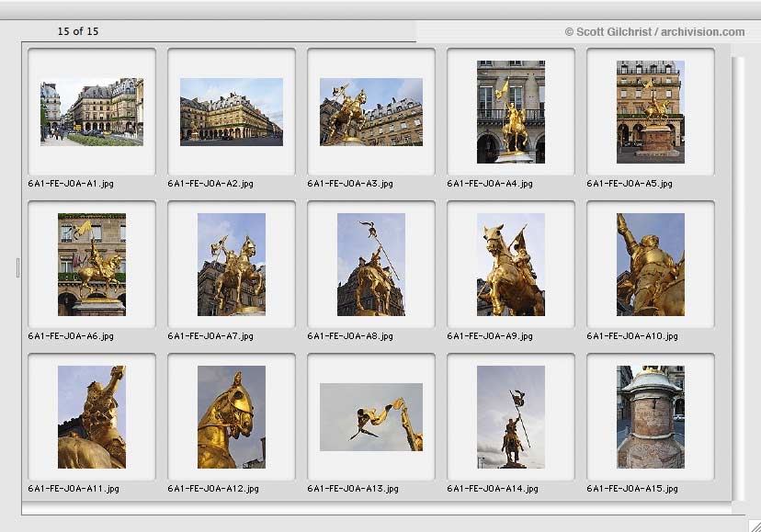Select thumbnail 6A1-FE-JOA-A1.jpg street view
The height and width of the screenshot is (532, 761).
click(x=92, y=112)
